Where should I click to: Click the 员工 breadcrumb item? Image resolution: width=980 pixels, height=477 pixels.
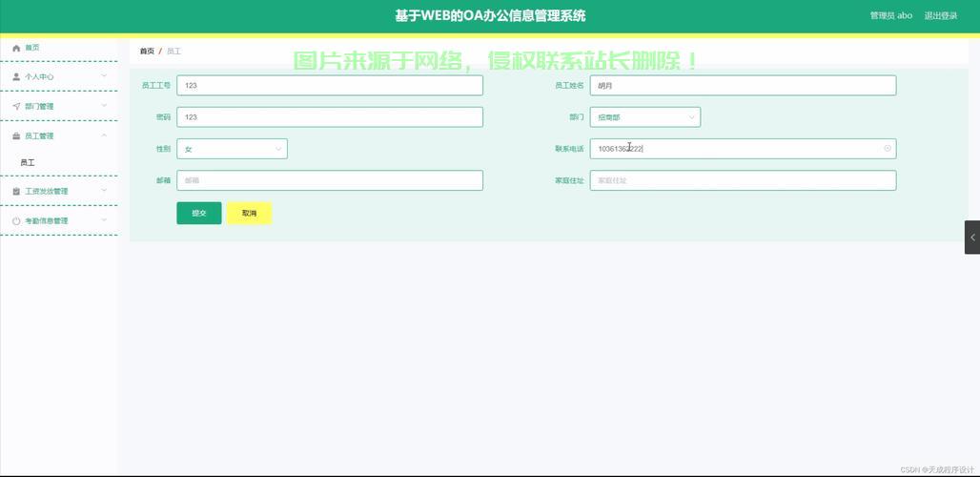coord(174,52)
